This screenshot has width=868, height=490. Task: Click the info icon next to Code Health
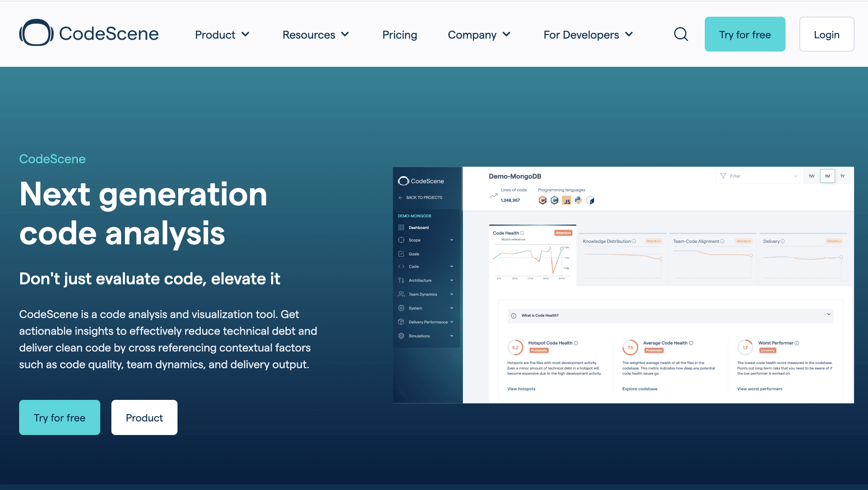[x=522, y=233]
